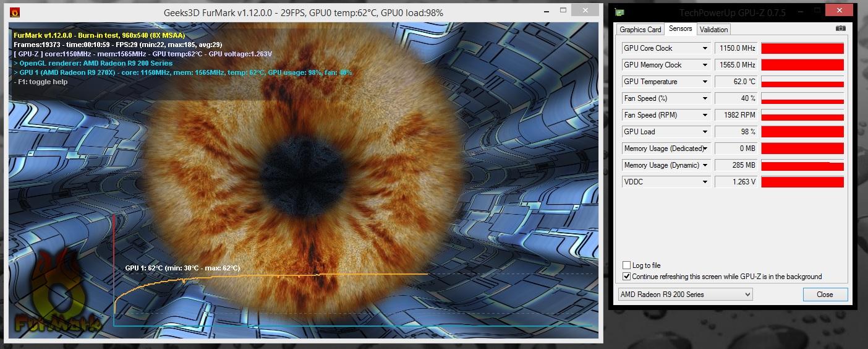This screenshot has width=868, height=349.
Task: Open Memory Usage (Dynamic) dropdown
Action: [x=705, y=165]
